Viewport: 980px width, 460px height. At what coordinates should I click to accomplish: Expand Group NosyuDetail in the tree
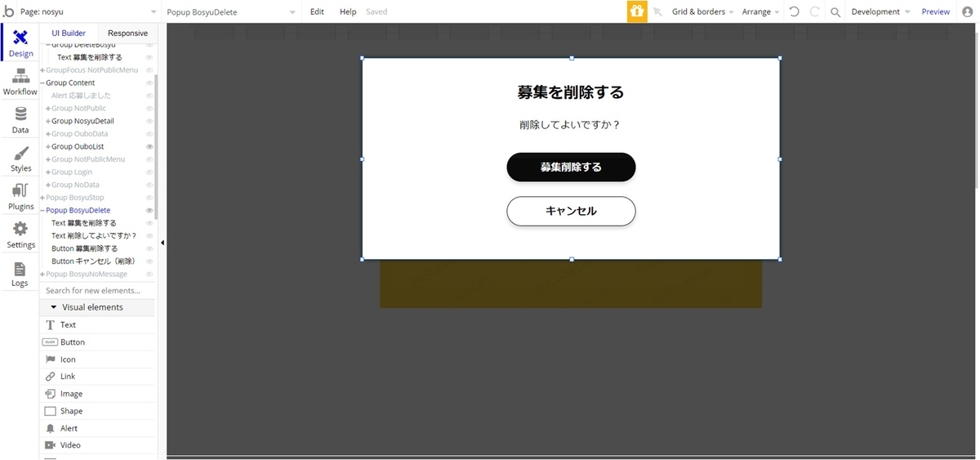point(48,121)
